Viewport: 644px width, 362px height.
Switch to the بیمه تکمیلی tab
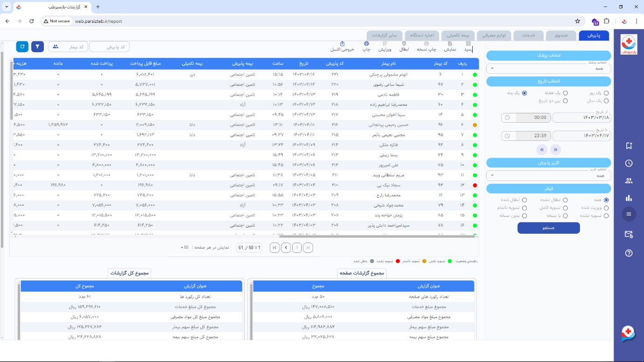click(458, 35)
